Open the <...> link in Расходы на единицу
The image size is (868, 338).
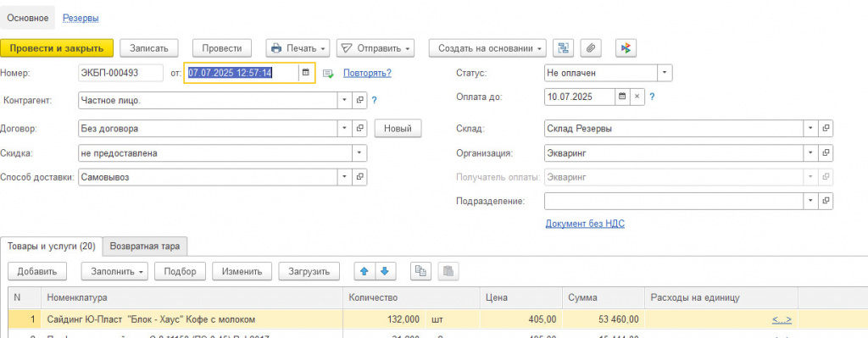[x=781, y=319]
